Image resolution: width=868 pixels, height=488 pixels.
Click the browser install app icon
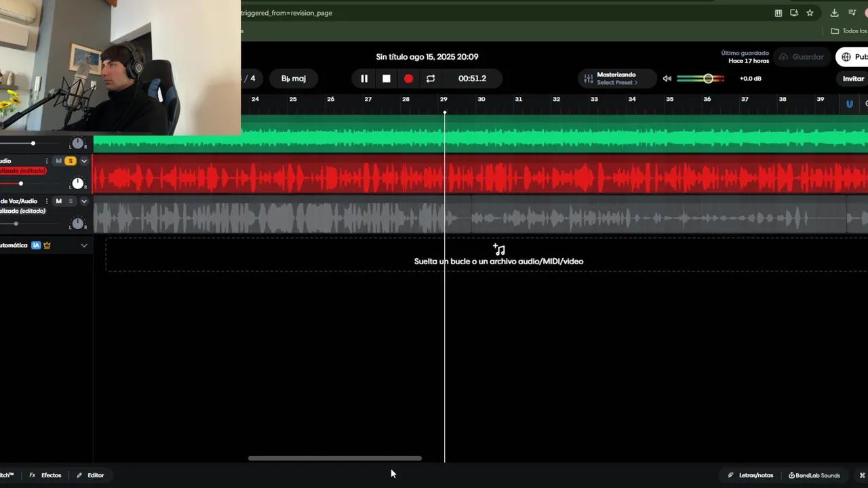click(794, 13)
